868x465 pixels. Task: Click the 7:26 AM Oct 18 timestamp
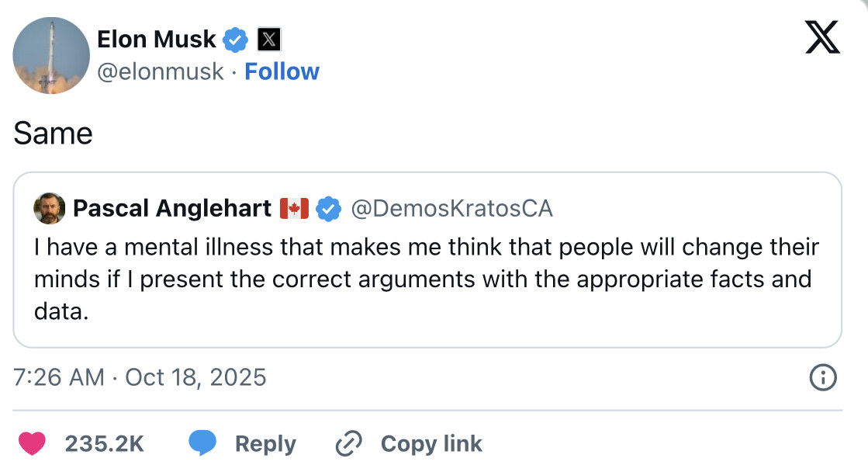click(140, 377)
